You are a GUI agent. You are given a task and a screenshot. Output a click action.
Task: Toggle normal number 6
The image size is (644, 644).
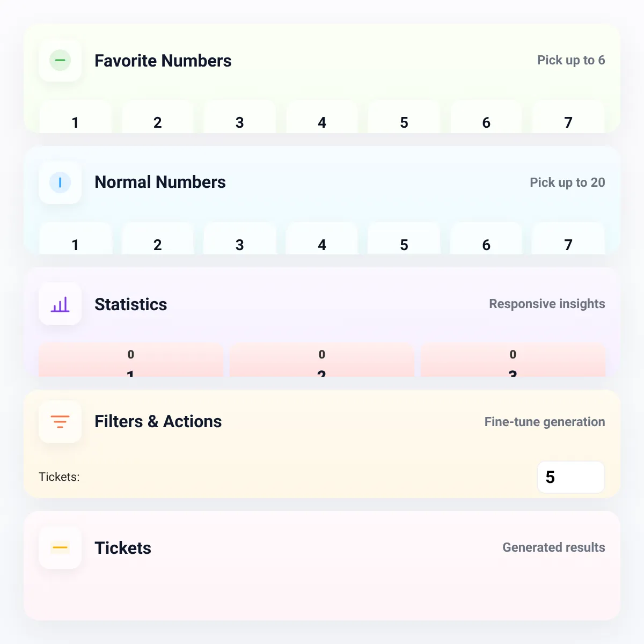(486, 239)
